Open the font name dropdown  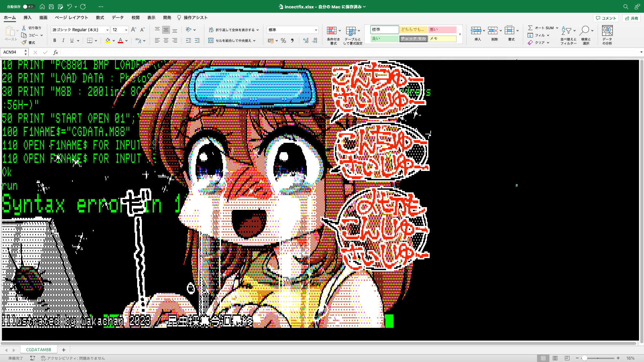tap(107, 30)
